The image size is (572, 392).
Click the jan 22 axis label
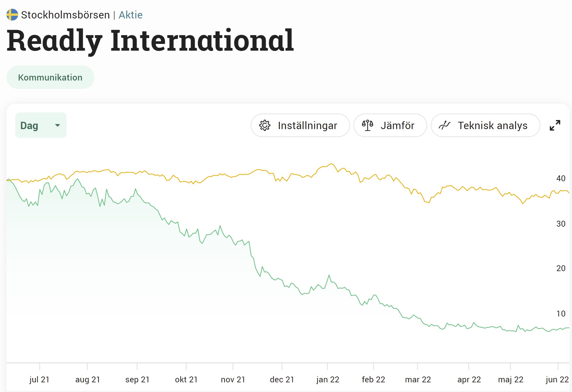coord(328,379)
